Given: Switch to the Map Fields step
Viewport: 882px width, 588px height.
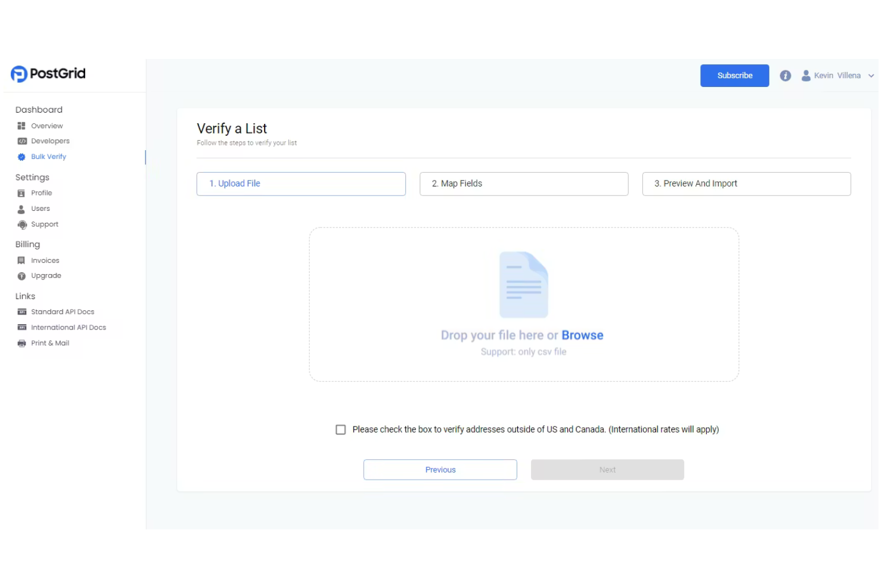Looking at the screenshot, I should click(523, 183).
